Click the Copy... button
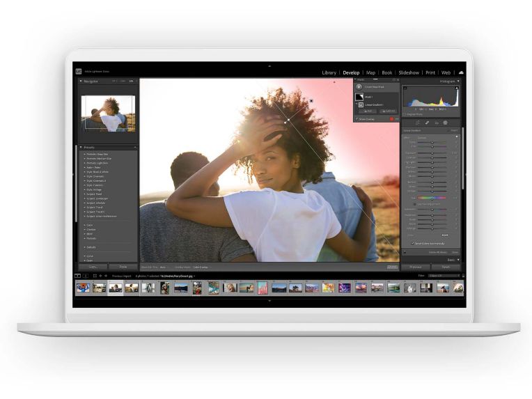Screen dimensions: 532x399 pos(92,267)
